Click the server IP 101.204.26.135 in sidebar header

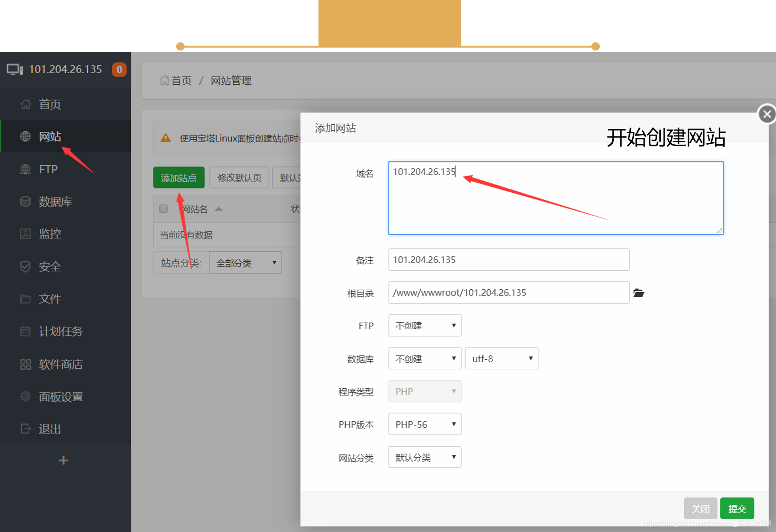pyautogui.click(x=65, y=69)
